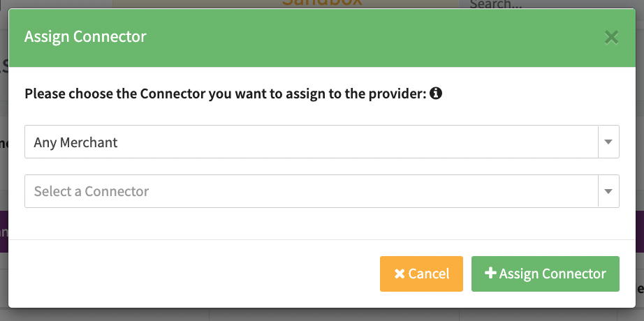Open the Any Merchant dropdown arrow
This screenshot has width=644, height=321.
(x=608, y=142)
